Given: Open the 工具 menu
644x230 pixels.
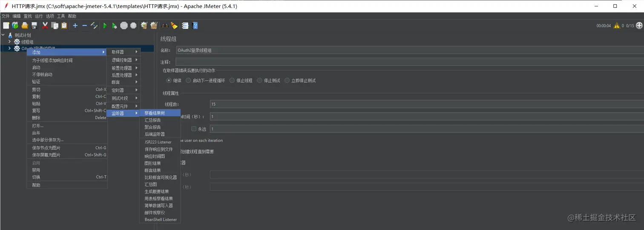Looking at the screenshot, I should click(61, 16).
